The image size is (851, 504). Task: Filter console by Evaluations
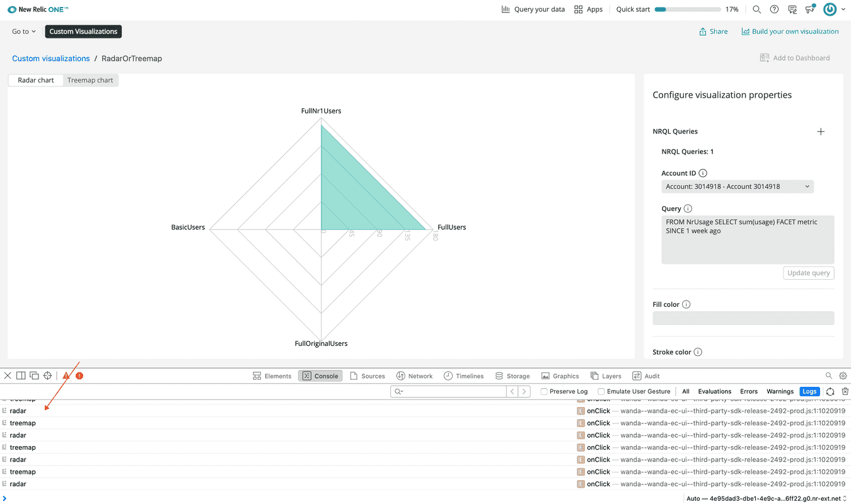tap(715, 391)
